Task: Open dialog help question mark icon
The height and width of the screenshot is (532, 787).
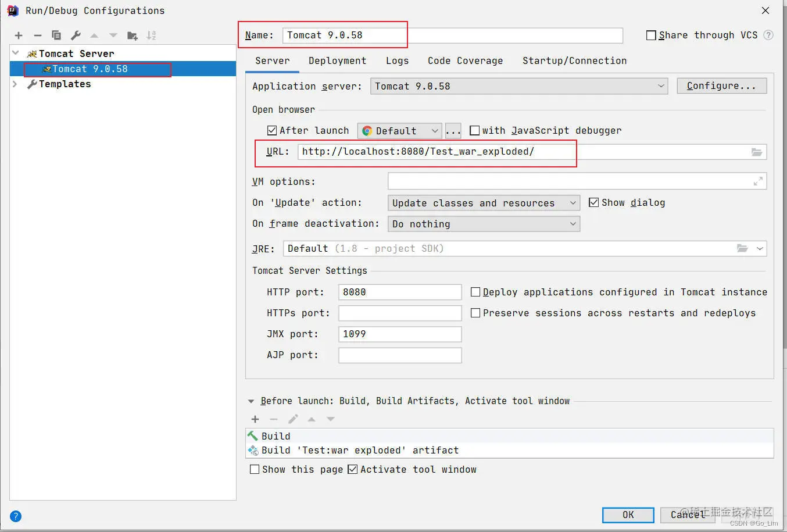Action: tap(16, 516)
